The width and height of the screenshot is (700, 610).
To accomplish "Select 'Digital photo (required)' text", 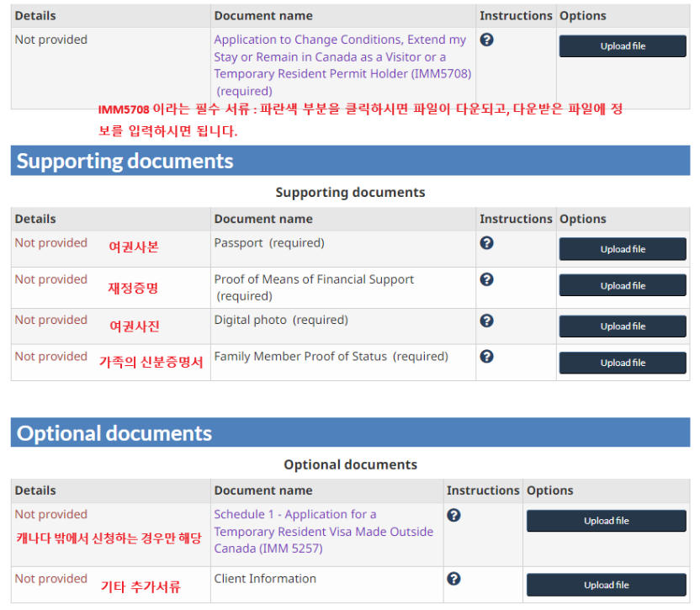I will [281, 321].
